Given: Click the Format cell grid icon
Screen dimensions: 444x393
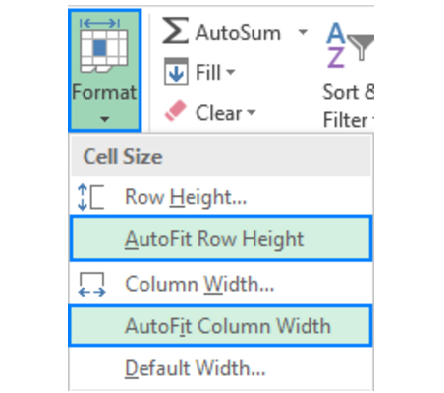Looking at the screenshot, I should [104, 45].
